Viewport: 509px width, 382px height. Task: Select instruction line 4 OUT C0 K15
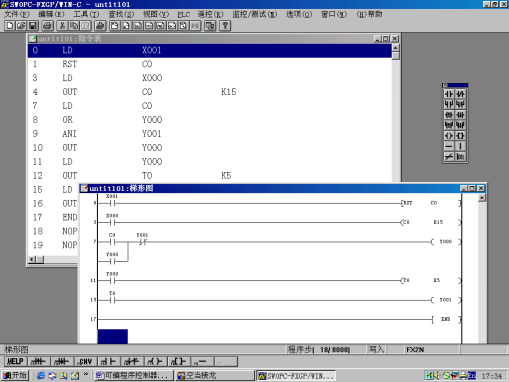click(x=209, y=92)
